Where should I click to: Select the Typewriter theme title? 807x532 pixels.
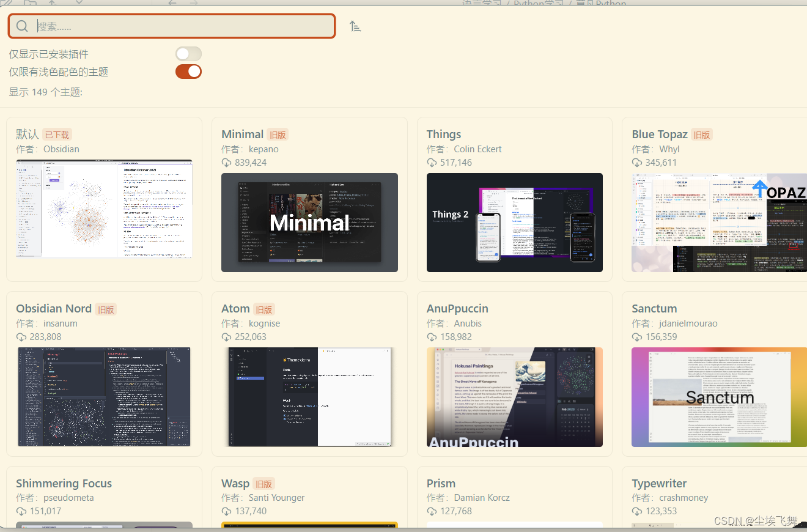[659, 483]
